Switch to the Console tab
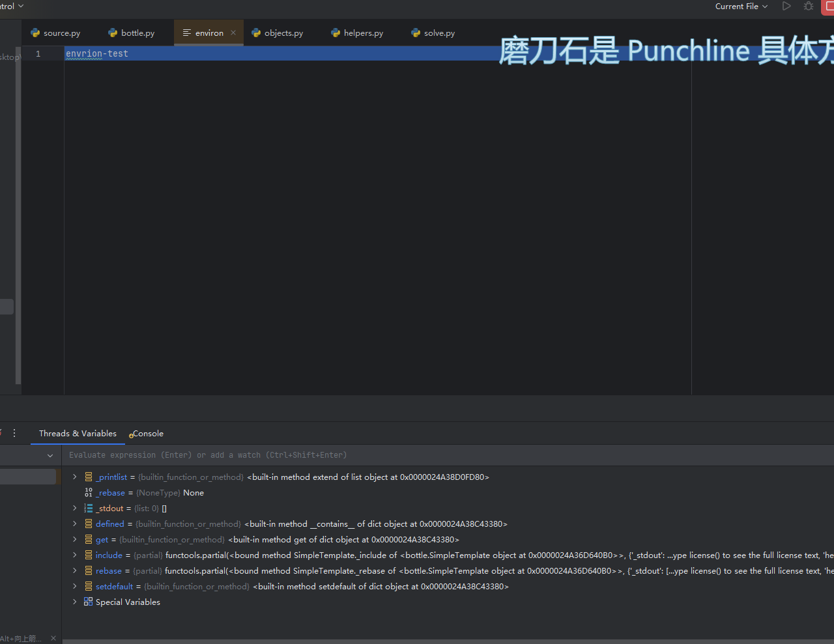This screenshot has width=834, height=644. (148, 434)
